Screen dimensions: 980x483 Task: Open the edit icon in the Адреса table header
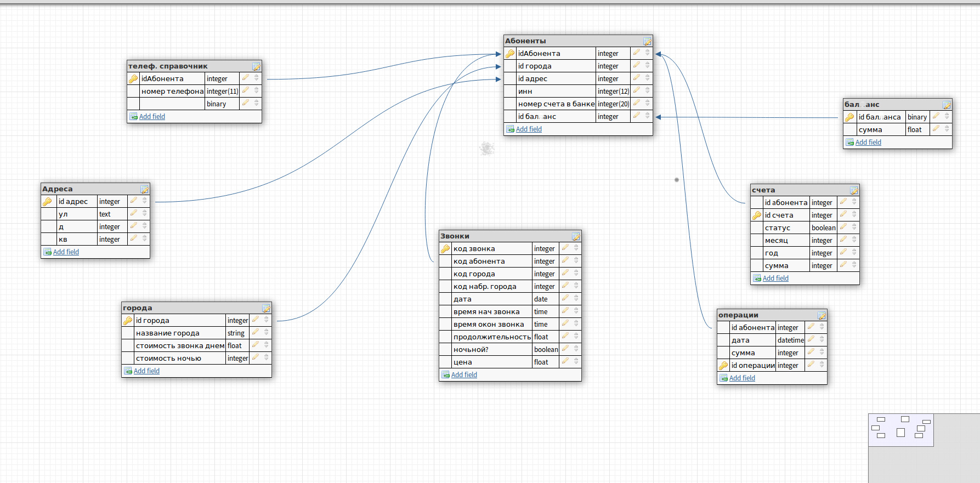click(x=144, y=189)
